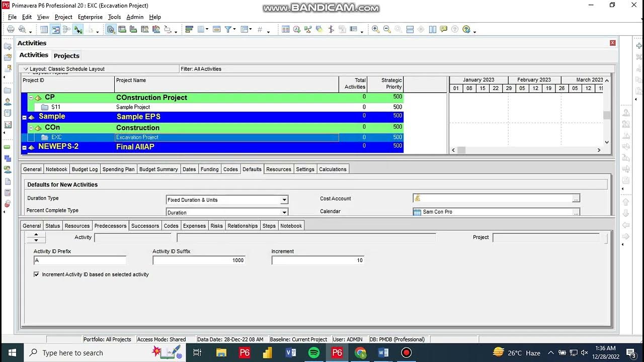Open Chrome from the taskbar

point(360,352)
